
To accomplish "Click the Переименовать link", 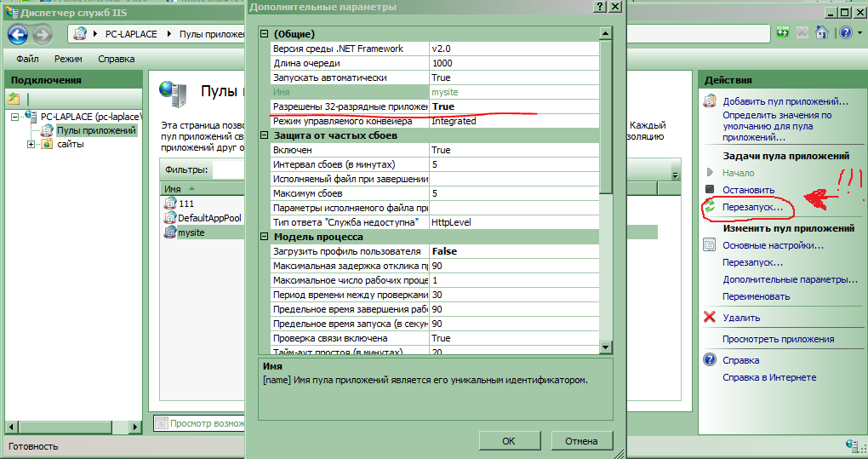I will pos(757,296).
